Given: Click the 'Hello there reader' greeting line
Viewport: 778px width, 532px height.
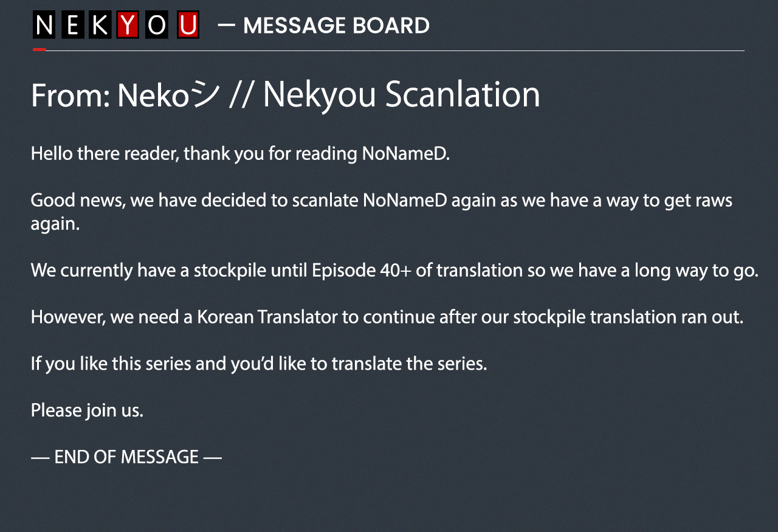Looking at the screenshot, I should [240, 153].
